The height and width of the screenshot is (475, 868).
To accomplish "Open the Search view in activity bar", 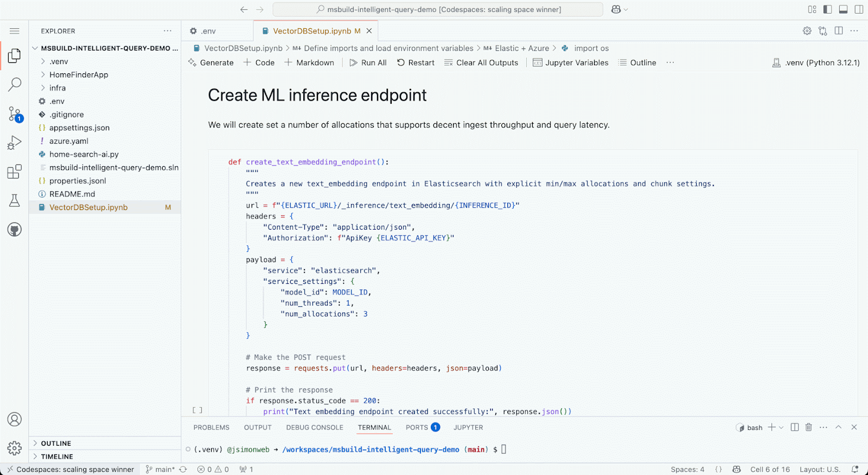I will (x=15, y=84).
